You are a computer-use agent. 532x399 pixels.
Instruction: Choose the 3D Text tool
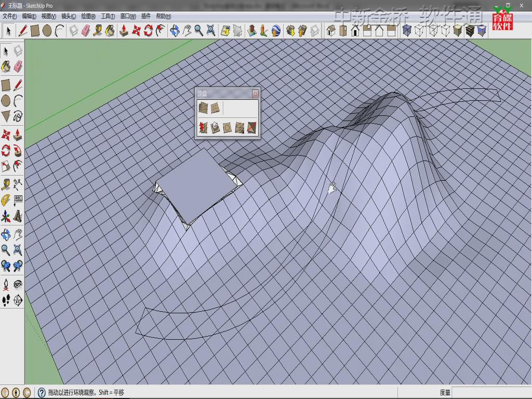pyautogui.click(x=18, y=217)
